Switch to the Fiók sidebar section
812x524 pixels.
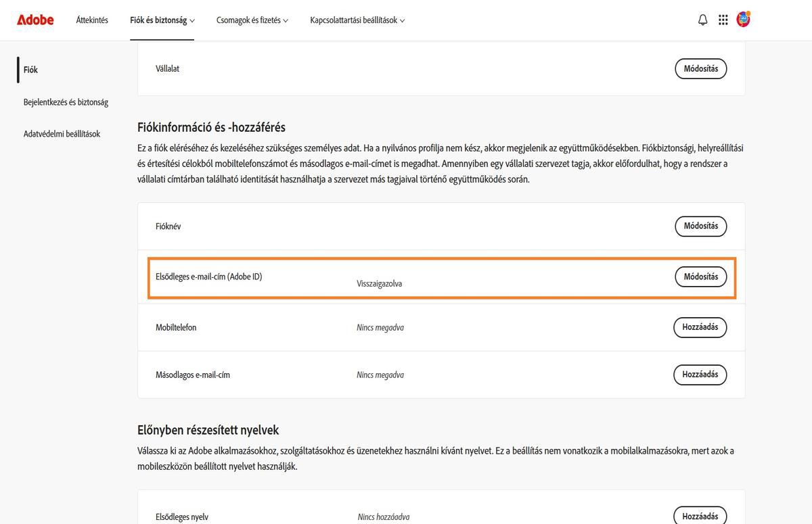[x=30, y=69]
